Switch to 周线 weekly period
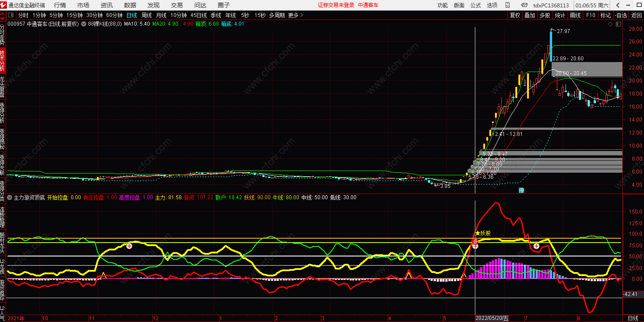The width and height of the screenshot is (644, 322). [147, 15]
